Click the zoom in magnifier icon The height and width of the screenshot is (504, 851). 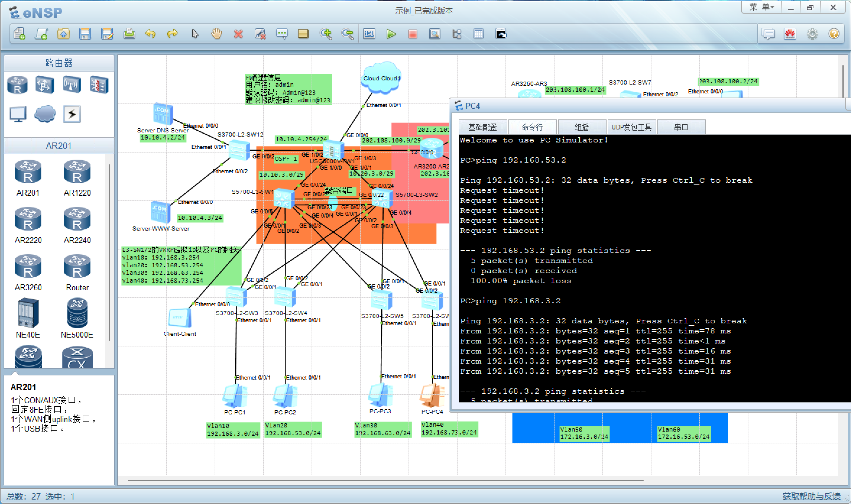coord(326,34)
